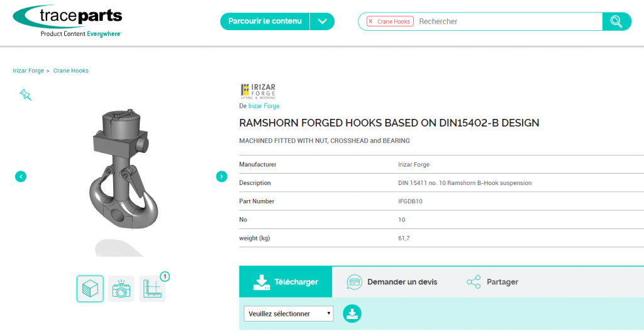Viewport: 644px width, 336px height.
Task: Click the Manufacturer value Irizar Forge
Action: point(414,164)
